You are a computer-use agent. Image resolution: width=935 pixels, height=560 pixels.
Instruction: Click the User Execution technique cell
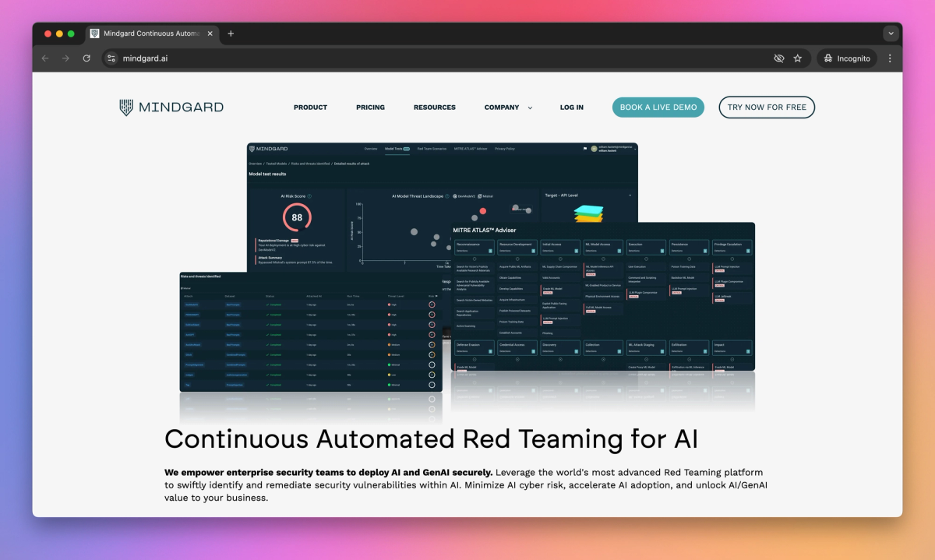coord(646,266)
